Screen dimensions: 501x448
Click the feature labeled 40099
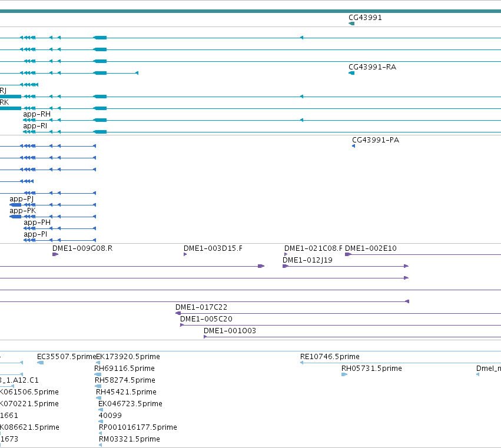pos(110,416)
